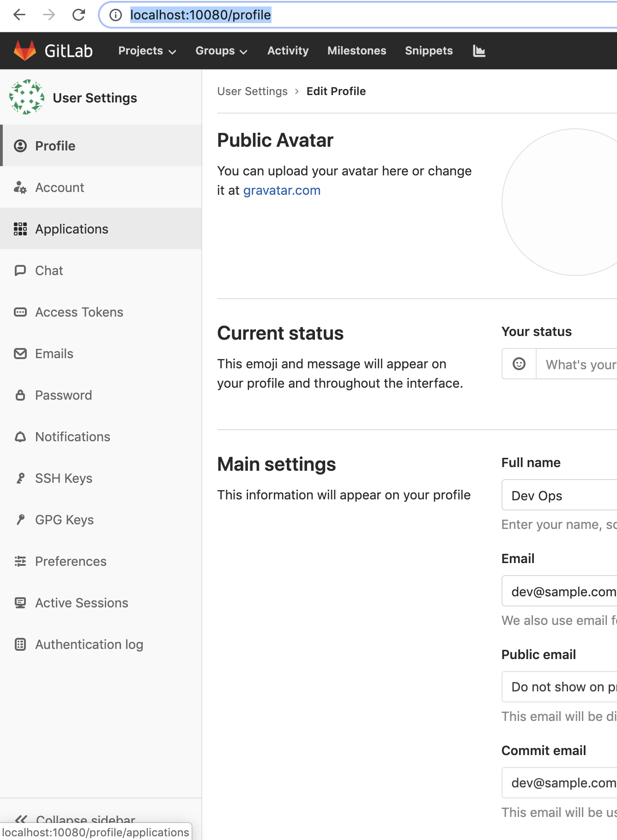The image size is (617, 840).
Task: Click the Account gear-person icon
Action: (x=20, y=187)
